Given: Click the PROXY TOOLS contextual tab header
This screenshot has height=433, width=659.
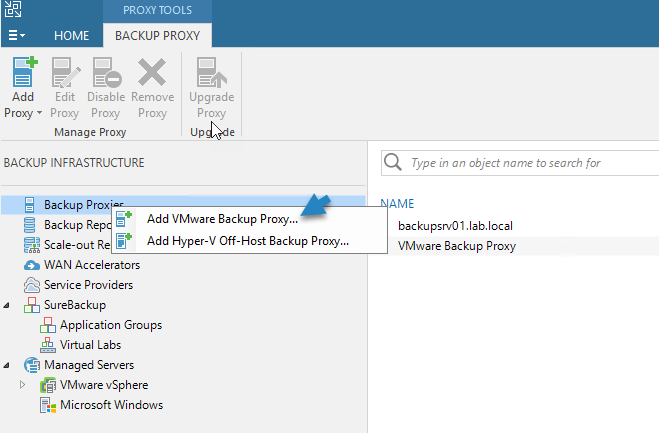Looking at the screenshot, I should click(157, 10).
